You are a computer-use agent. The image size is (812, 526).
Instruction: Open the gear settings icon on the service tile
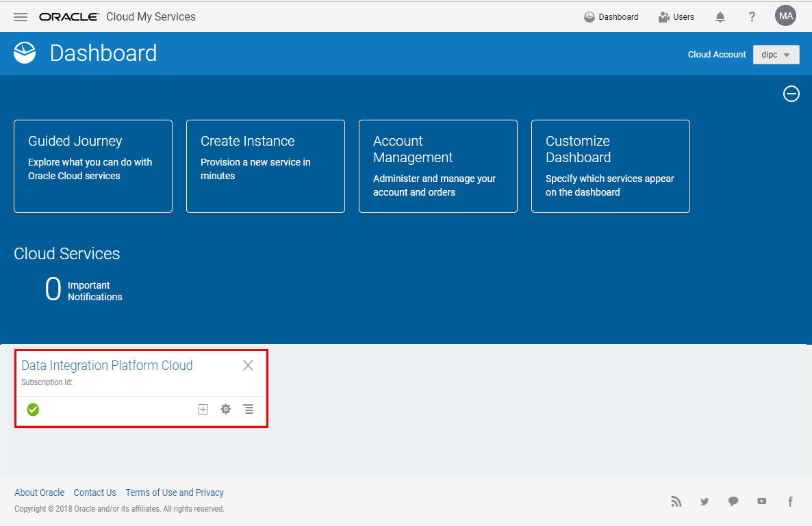pos(226,409)
